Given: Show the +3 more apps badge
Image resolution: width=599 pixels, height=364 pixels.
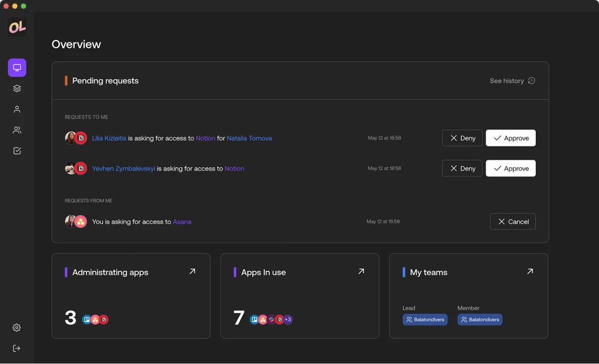Looking at the screenshot, I should [x=288, y=320].
